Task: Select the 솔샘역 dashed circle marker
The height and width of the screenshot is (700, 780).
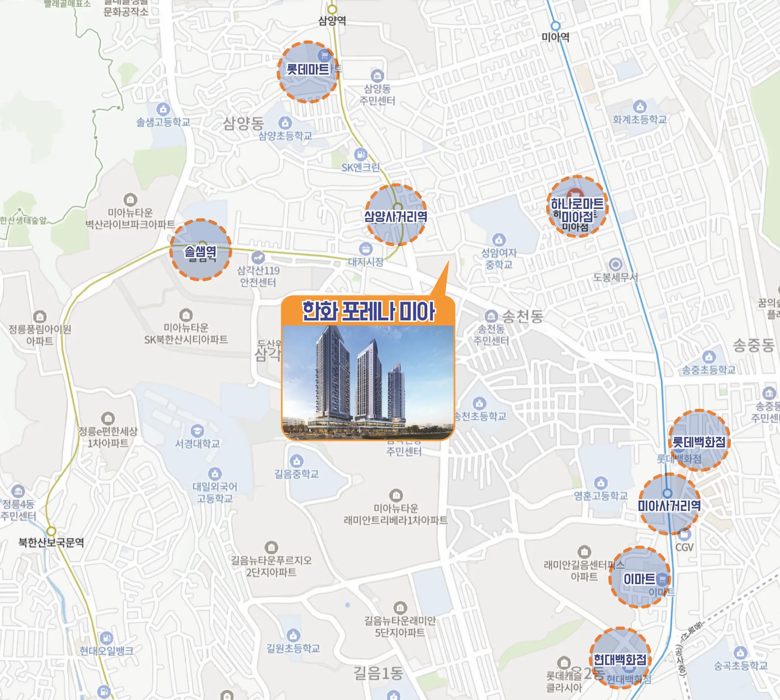Action: (200, 250)
